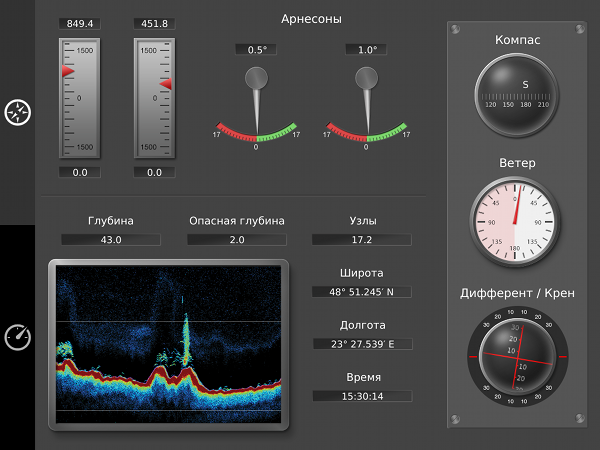Screen dimensions: 600x450
Task: Click the 1.0° angle readout
Action: tap(366, 50)
